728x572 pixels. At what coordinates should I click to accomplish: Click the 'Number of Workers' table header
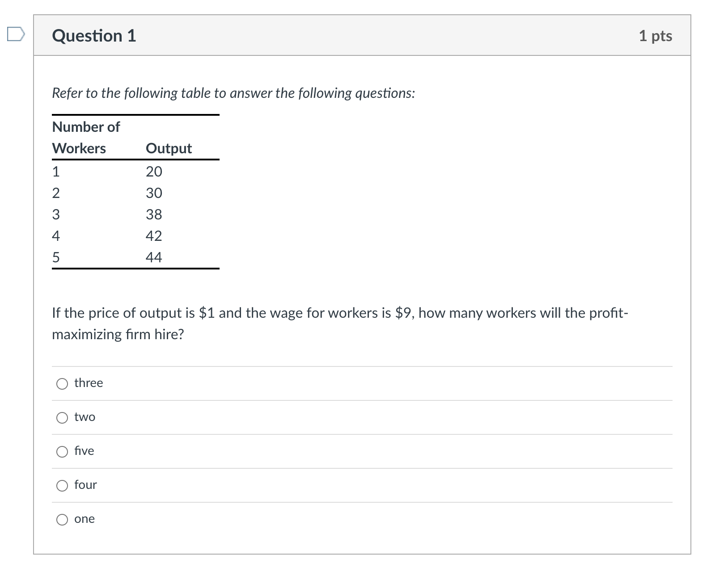86,137
